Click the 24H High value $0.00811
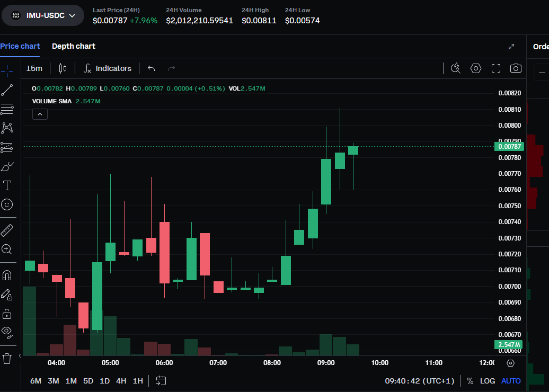This screenshot has width=549, height=392. point(259,21)
